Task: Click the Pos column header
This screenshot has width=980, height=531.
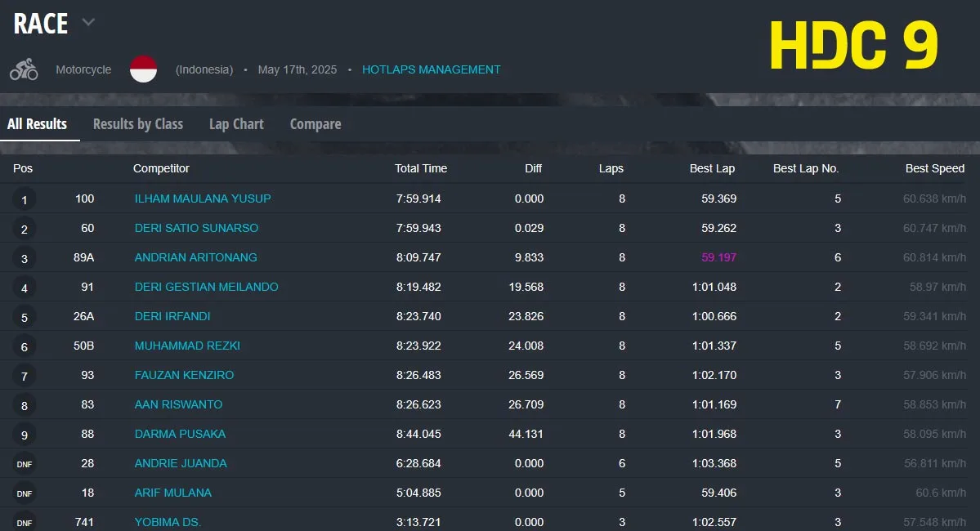Action: pos(23,168)
